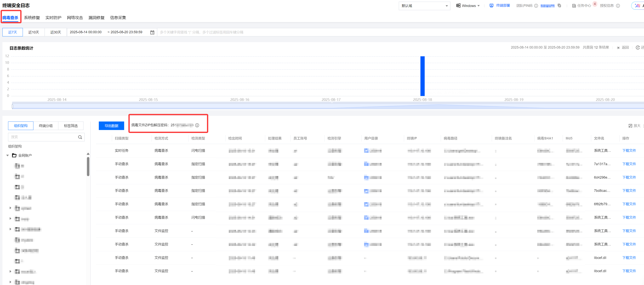Viewport: 644px width, 285px height.
Task: Focus the keyword filter search box
Action: pyautogui.click(x=400, y=32)
